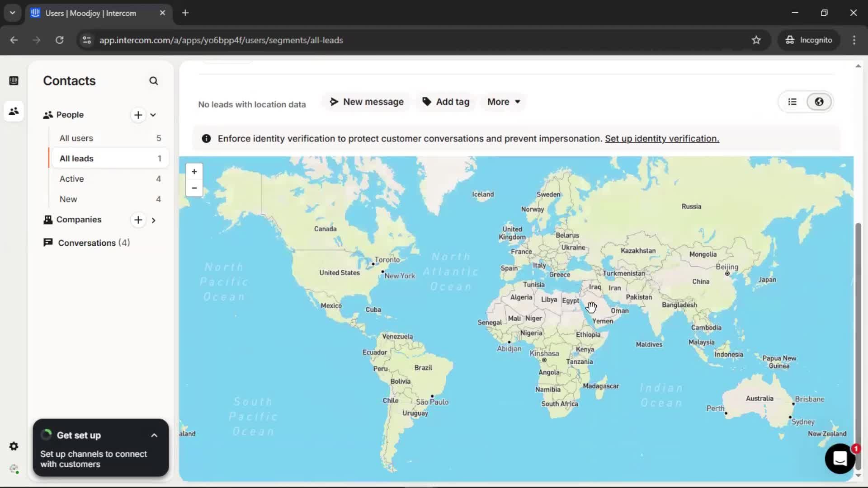The height and width of the screenshot is (488, 868).
Task: Open the Intercom messenger chat bubble
Action: tap(840, 459)
